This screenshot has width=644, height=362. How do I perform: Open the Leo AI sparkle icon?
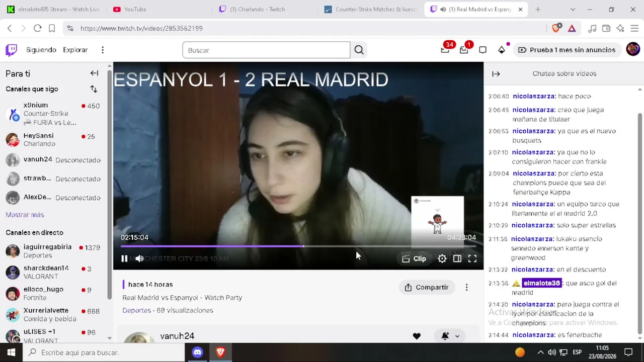pyautogui.click(x=620, y=28)
